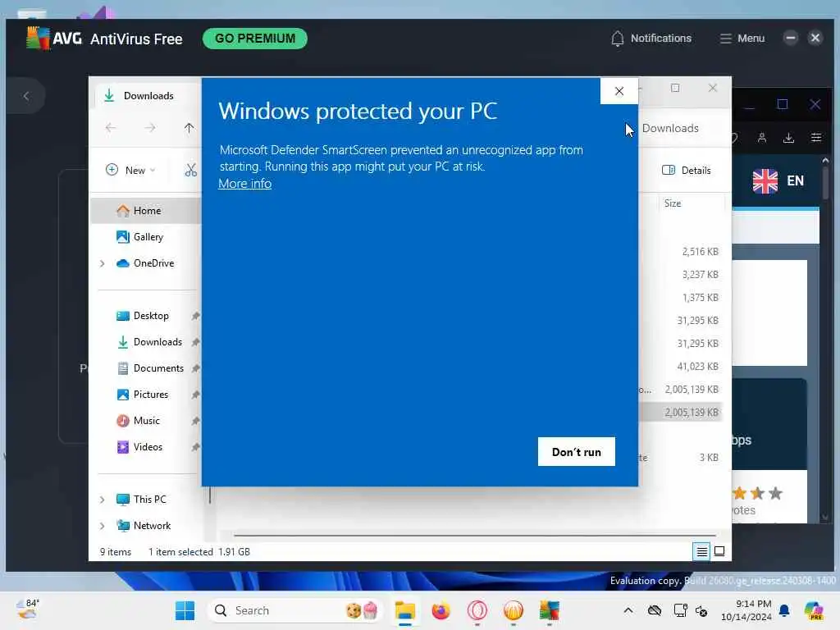Click Downloads breadcrumb in address bar

(x=670, y=128)
